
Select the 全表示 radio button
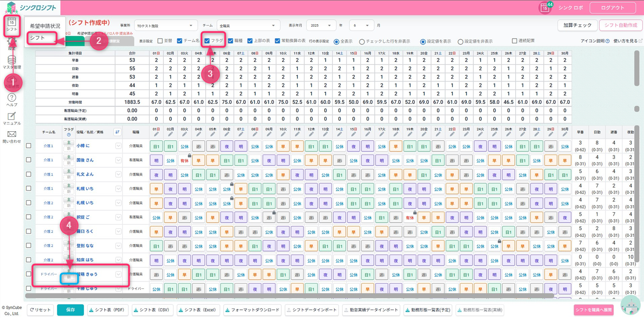[x=336, y=41]
